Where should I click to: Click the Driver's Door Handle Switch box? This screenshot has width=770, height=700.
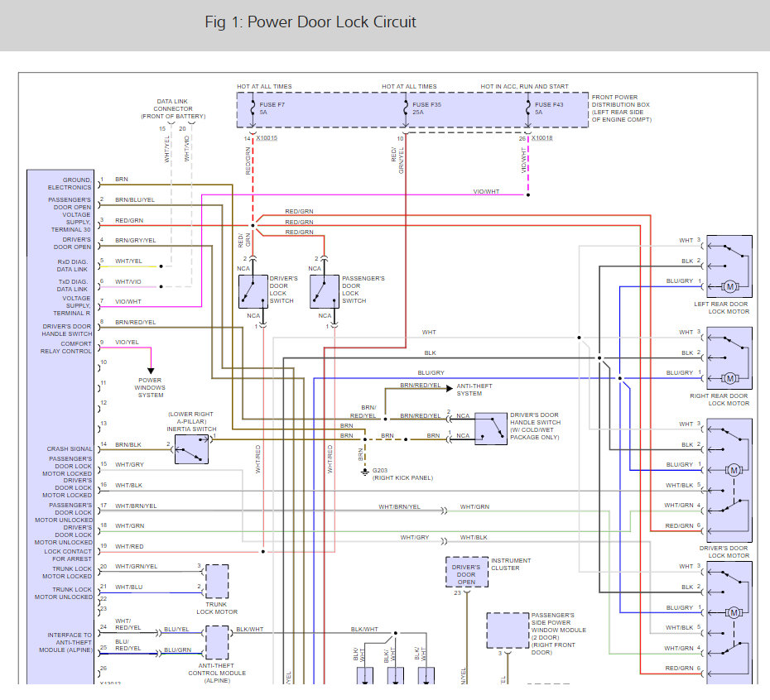click(490, 428)
